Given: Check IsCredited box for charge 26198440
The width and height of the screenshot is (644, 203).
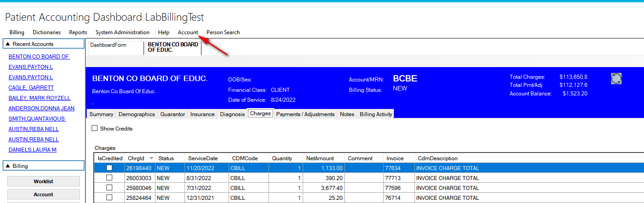Looking at the screenshot, I should click(x=109, y=168).
